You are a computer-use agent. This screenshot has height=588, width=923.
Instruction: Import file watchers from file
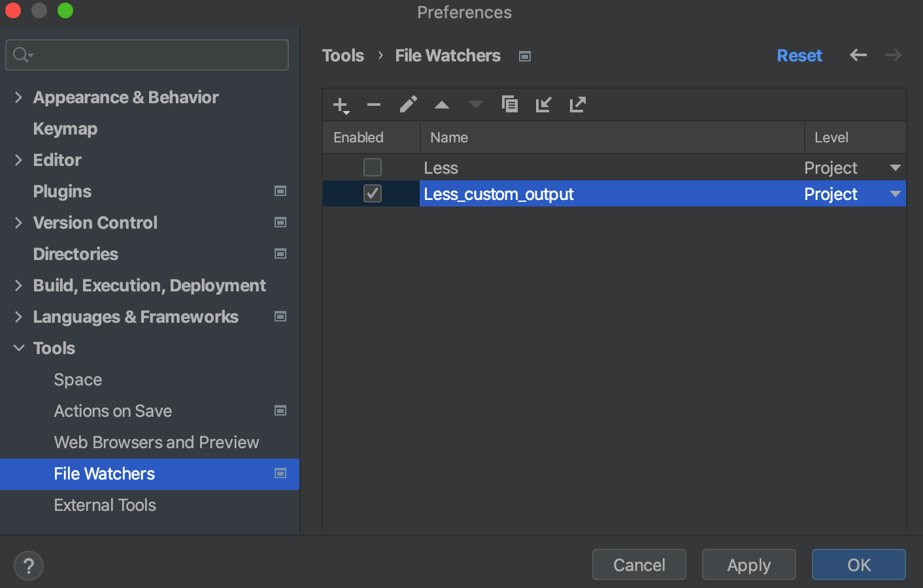click(x=543, y=105)
